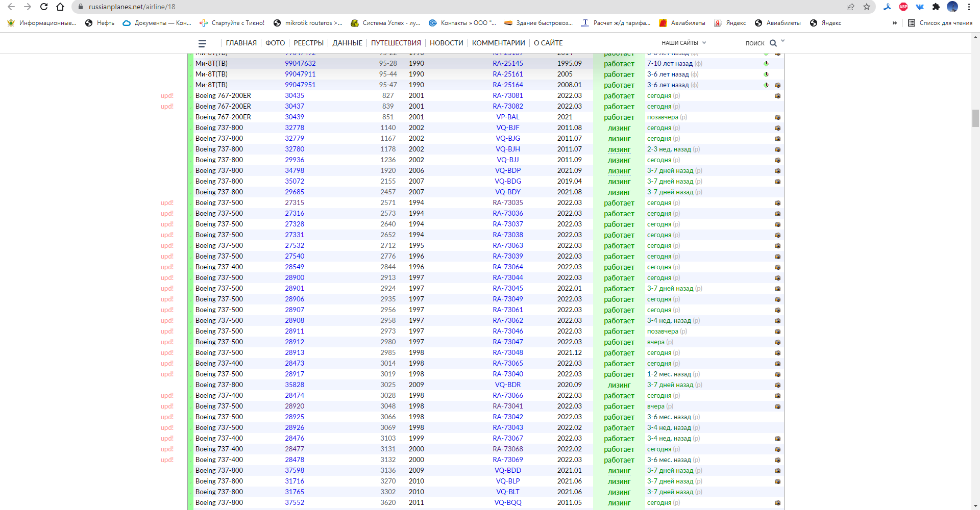Share this page via address bar icon
Viewport: 980px width, 510px height.
tap(850, 7)
